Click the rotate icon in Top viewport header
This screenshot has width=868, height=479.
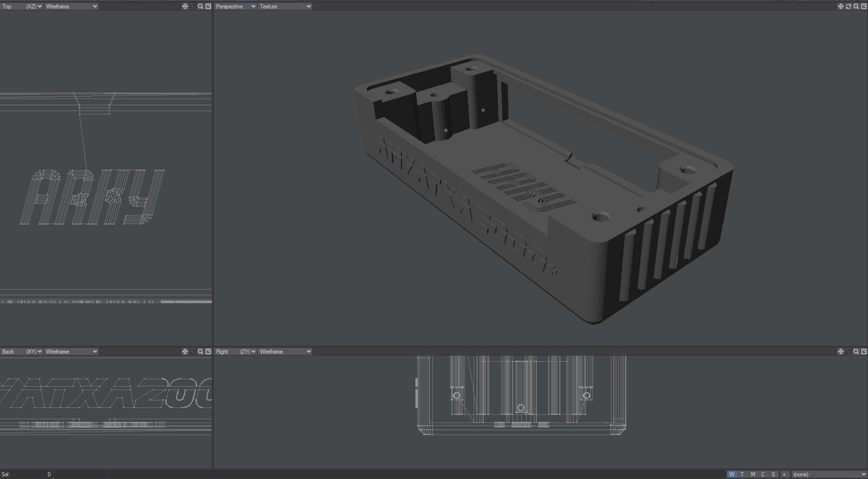tap(193, 7)
